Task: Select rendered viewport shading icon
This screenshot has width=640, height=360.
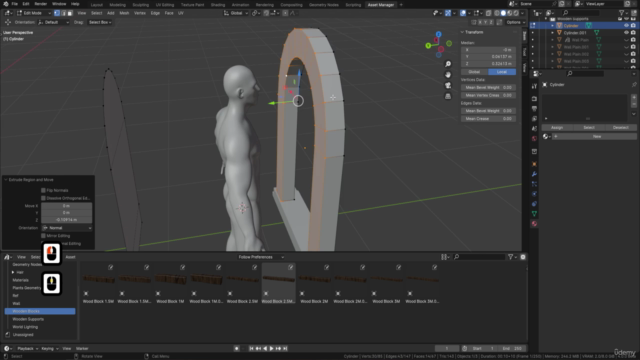Action: (516, 13)
